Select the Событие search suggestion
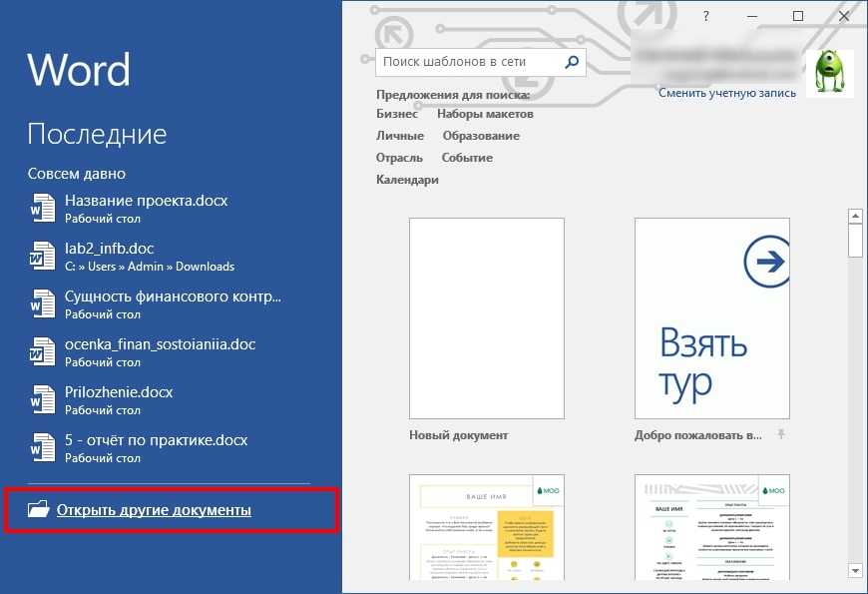The image size is (868, 594). (467, 158)
